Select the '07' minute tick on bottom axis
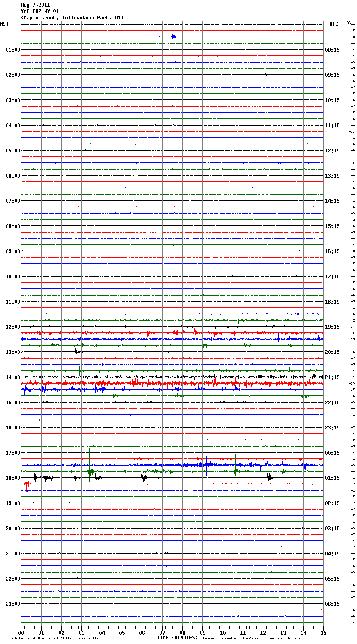The height and width of the screenshot is (644, 357). [x=162, y=633]
